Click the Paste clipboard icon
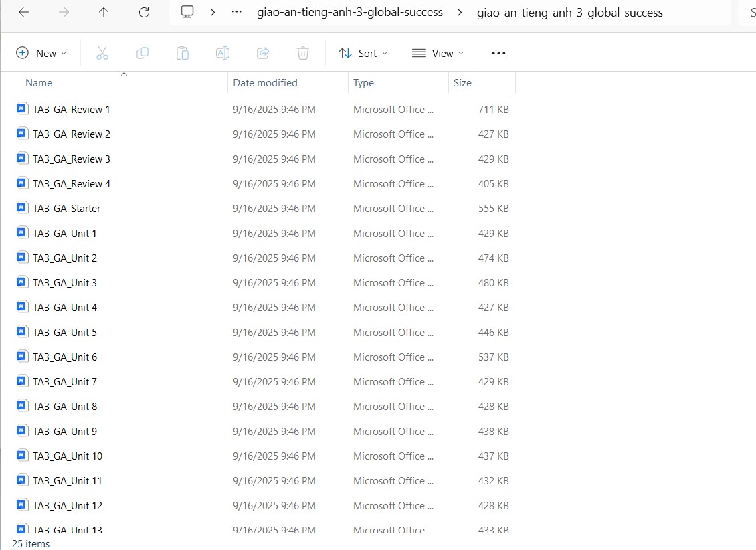 tap(183, 53)
